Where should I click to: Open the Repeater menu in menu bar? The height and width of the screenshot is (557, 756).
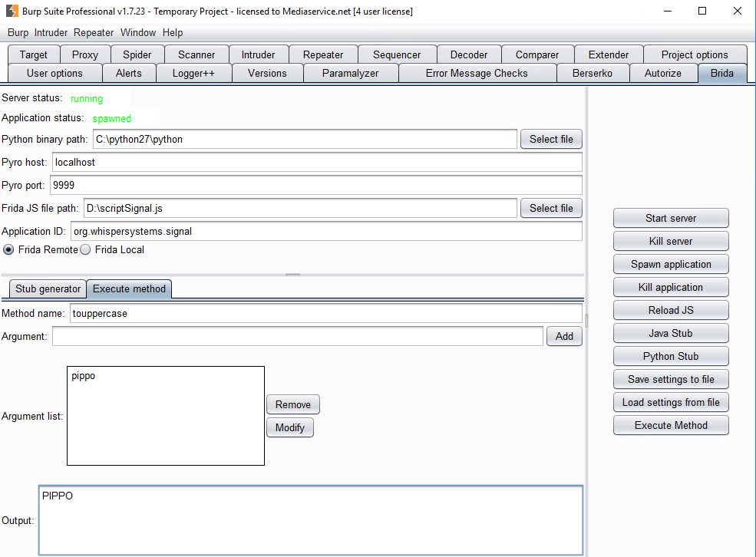tap(94, 33)
